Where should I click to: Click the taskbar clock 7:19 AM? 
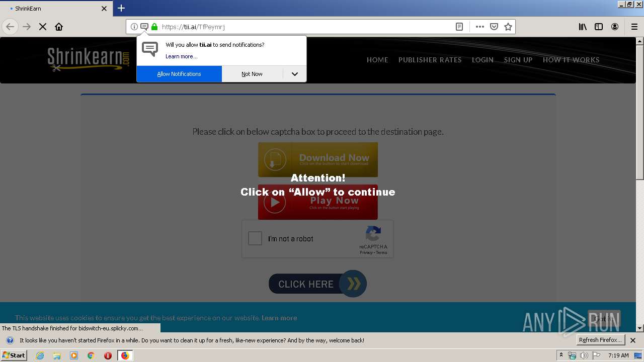coord(618,355)
